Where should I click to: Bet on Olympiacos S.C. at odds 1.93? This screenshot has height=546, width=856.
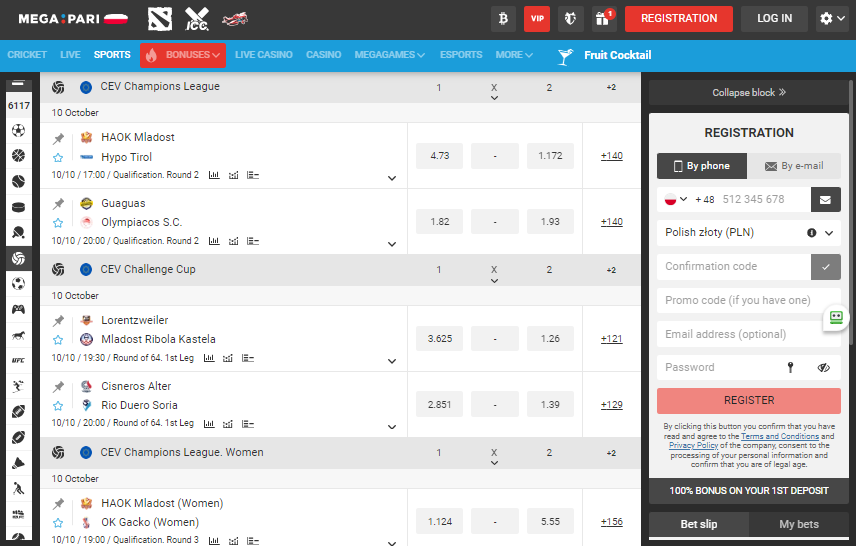click(x=550, y=222)
